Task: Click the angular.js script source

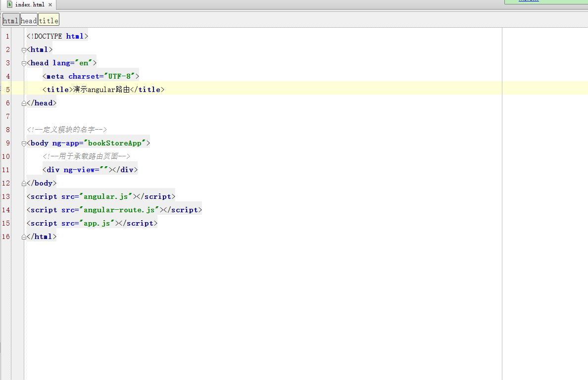Action: pos(106,197)
